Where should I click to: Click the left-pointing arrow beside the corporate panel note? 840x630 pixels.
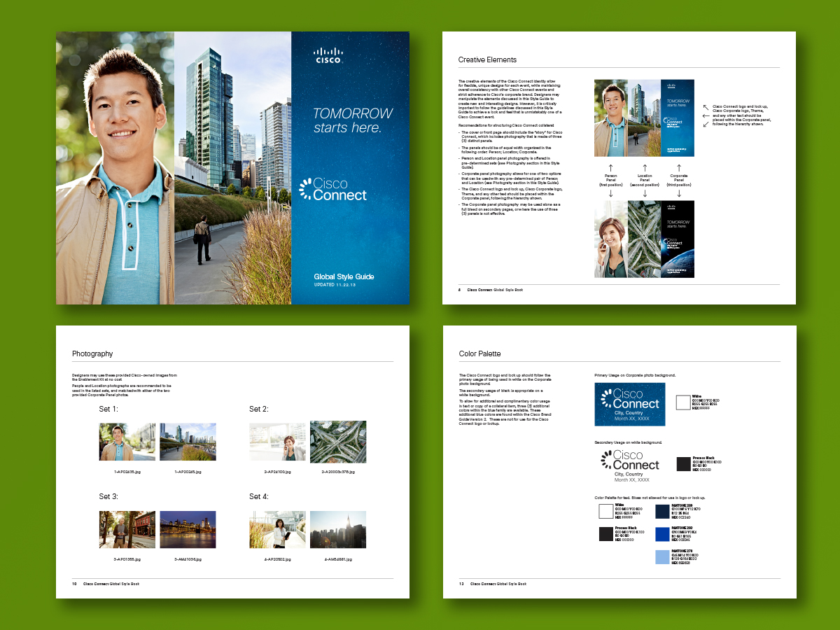706,115
